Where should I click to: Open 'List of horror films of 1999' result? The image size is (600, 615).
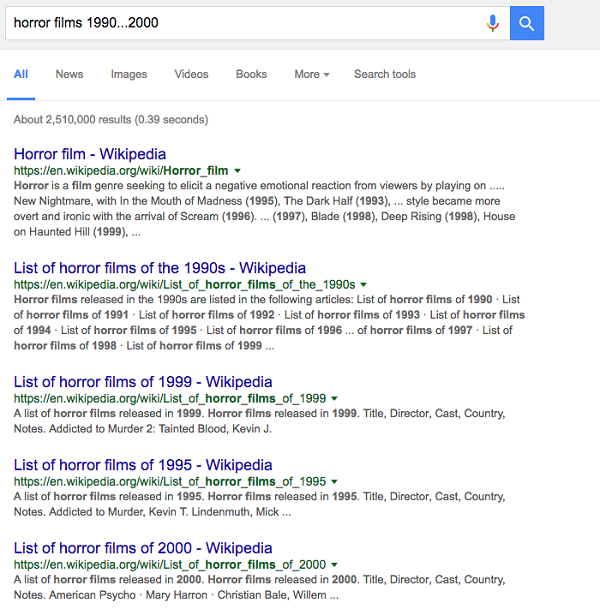143,382
